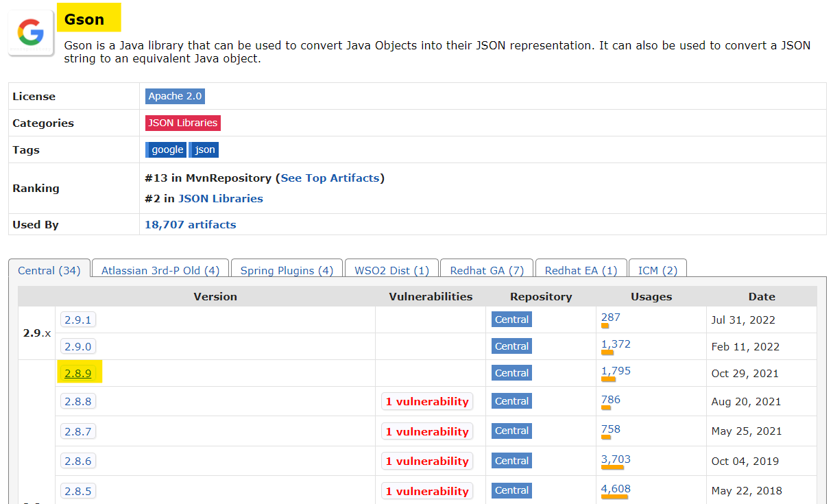
Task: Open the 4,608 usages link
Action: pyautogui.click(x=616, y=489)
